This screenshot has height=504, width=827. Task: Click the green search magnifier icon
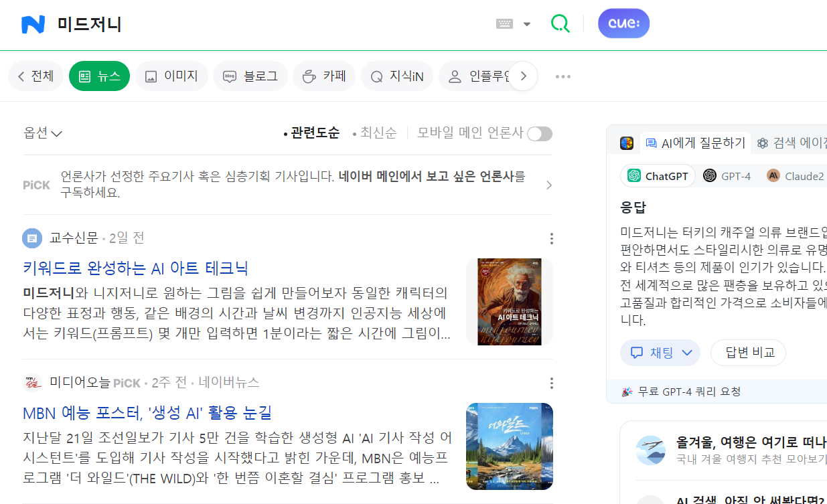560,24
